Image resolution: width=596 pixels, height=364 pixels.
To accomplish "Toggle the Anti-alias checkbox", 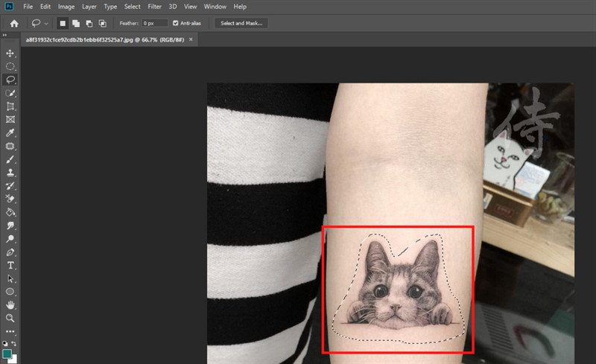I will pos(175,23).
